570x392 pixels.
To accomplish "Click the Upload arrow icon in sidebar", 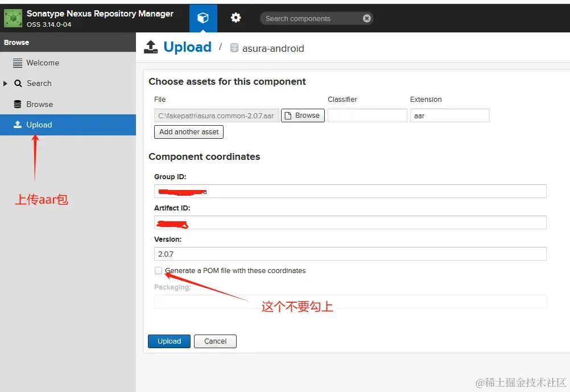I will pyautogui.click(x=18, y=125).
